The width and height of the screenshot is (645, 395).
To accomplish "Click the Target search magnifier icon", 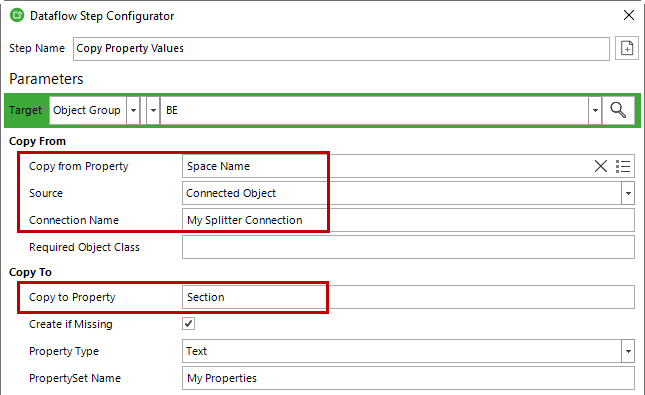I will [618, 110].
